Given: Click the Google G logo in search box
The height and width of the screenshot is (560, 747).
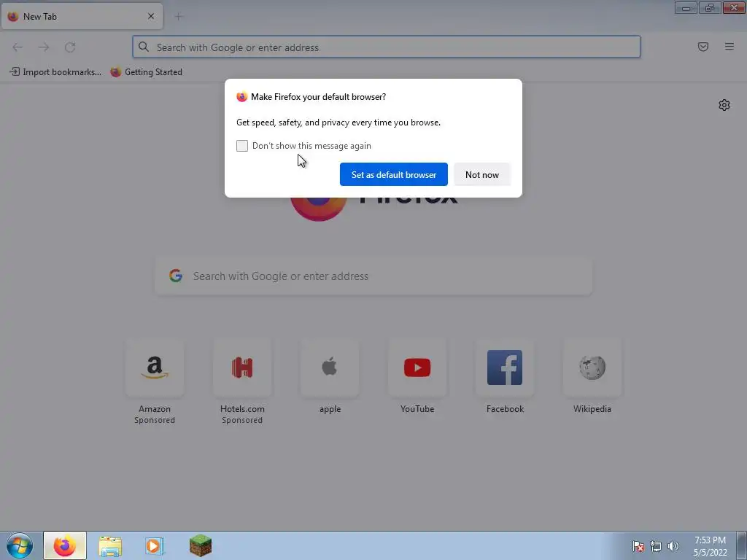Looking at the screenshot, I should pos(176,276).
